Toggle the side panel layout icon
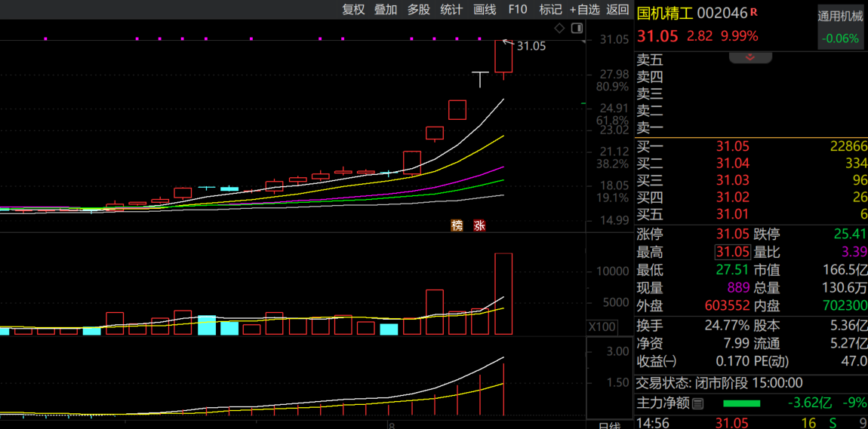 click(577, 28)
